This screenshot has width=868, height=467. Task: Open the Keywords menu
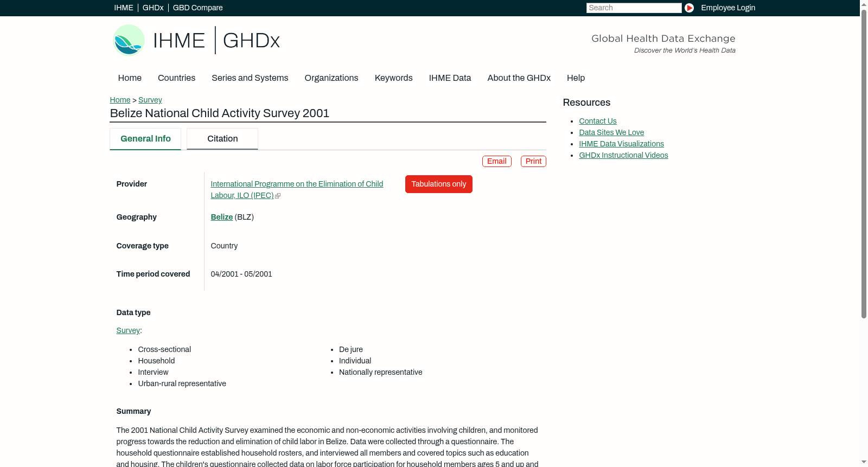point(394,78)
